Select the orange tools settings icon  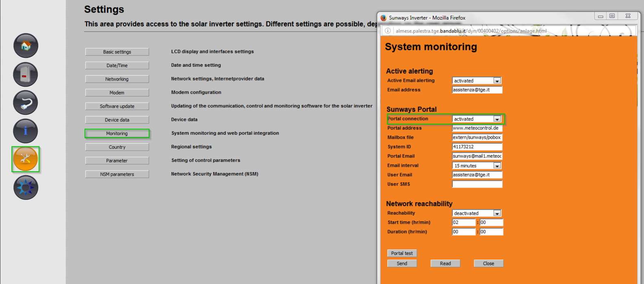click(26, 159)
